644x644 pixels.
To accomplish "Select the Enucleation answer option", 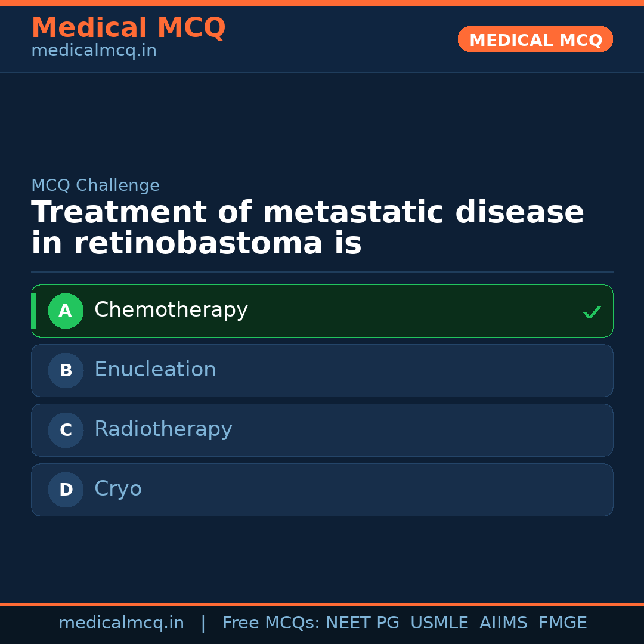I will click(x=322, y=370).
